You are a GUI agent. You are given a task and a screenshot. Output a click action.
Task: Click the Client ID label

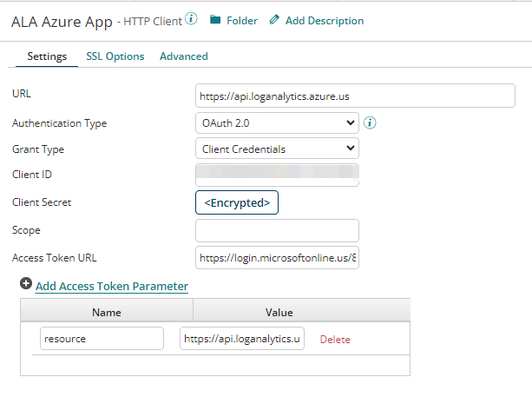32,175
